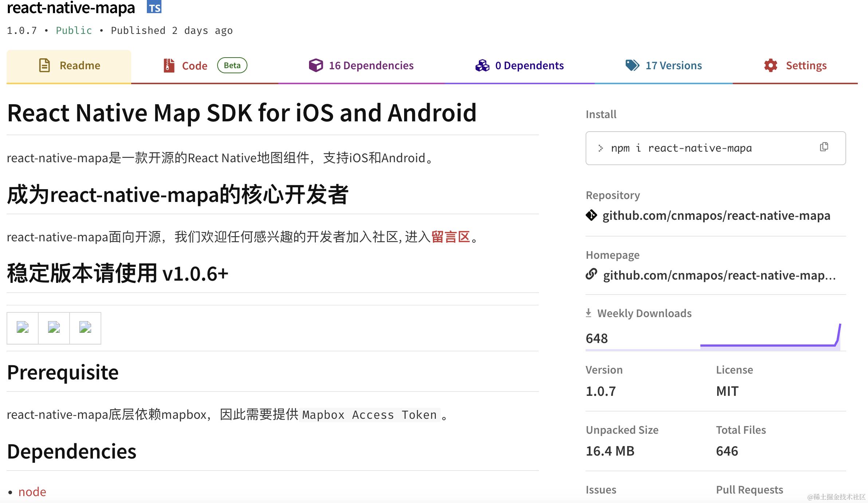Copy the npm install command

(x=824, y=147)
